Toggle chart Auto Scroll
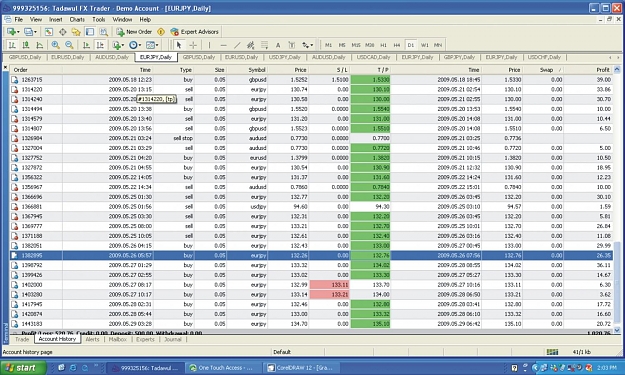 pyautogui.click(x=86, y=45)
